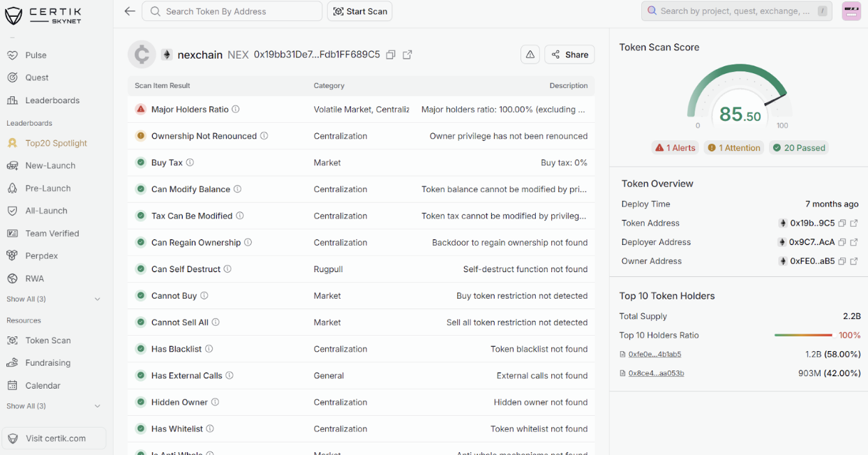This screenshot has width=868, height=455.
Task: Expand Show All under Leaderboards
Action: tap(54, 299)
